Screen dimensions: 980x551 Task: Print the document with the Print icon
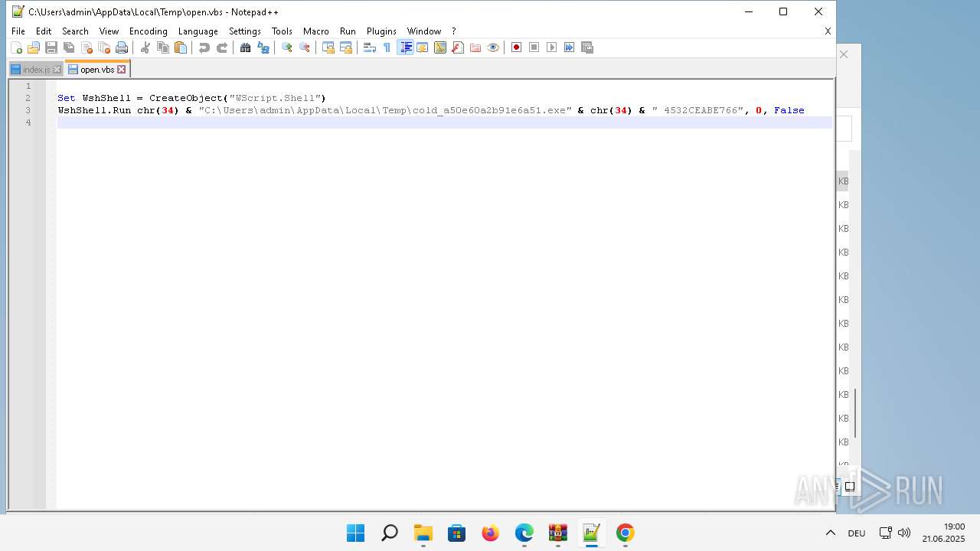point(121,47)
